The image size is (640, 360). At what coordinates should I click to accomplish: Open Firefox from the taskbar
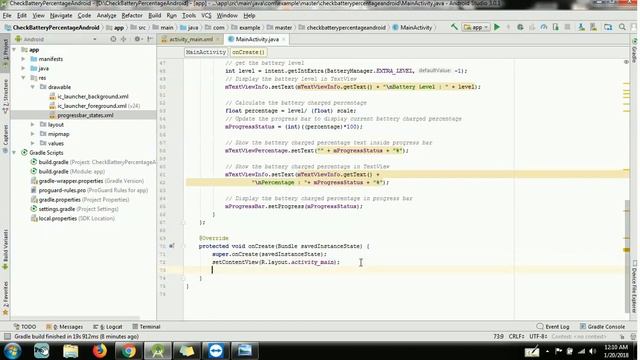tap(99, 351)
